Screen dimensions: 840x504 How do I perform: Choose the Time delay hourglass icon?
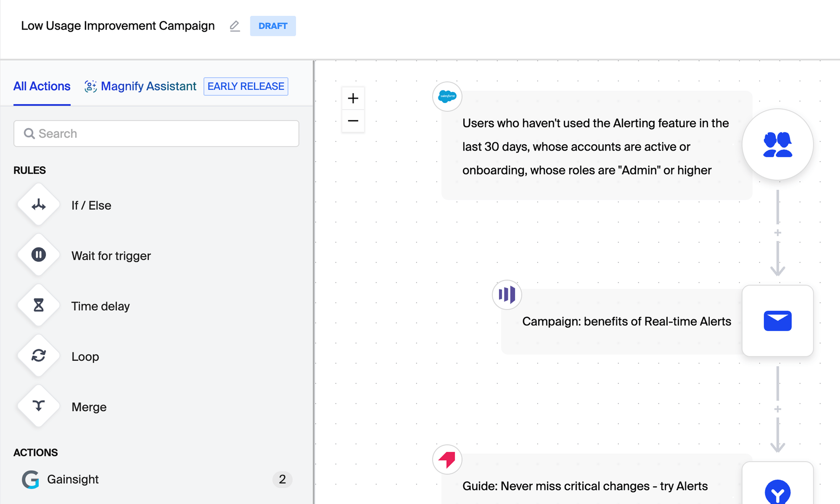tap(39, 306)
